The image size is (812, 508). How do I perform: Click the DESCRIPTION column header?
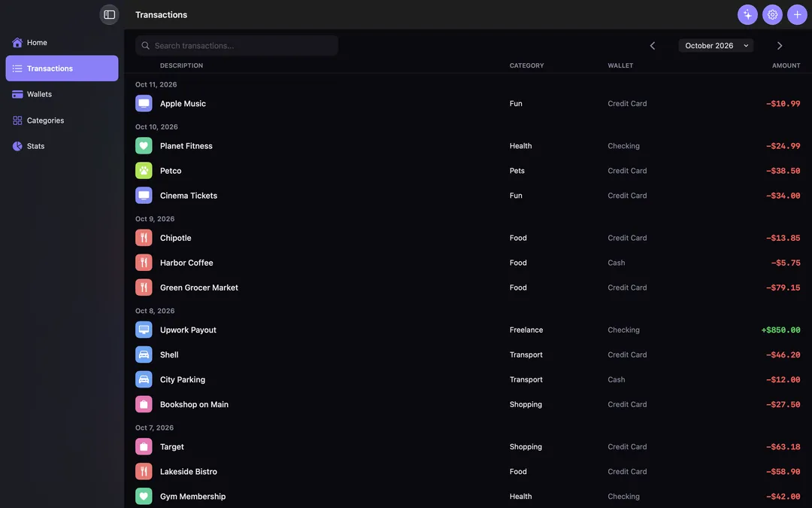point(181,65)
